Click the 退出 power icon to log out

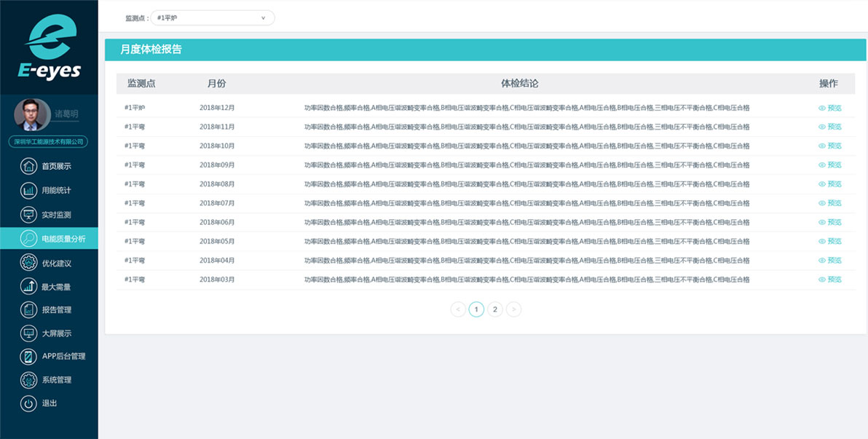[x=28, y=403]
